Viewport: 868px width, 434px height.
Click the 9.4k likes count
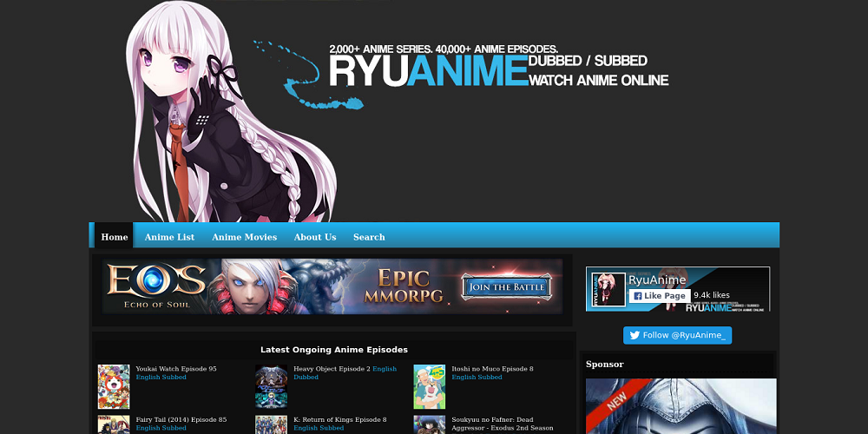[712, 295]
